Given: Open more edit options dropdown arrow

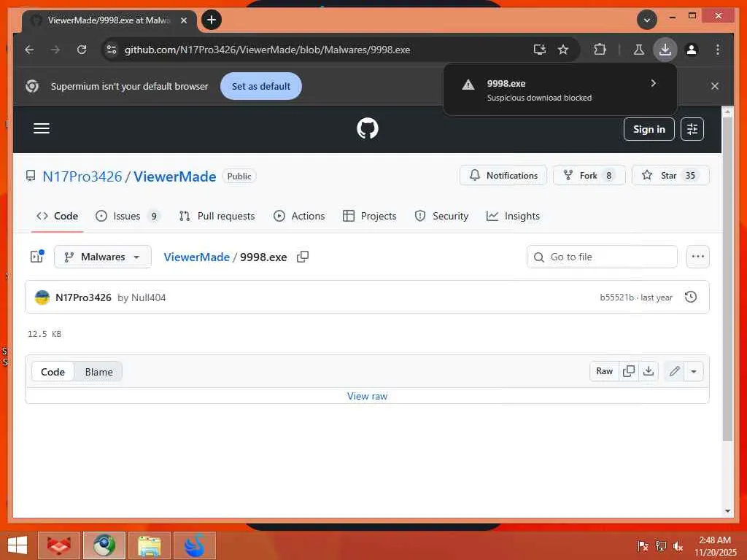Looking at the screenshot, I should (x=694, y=371).
